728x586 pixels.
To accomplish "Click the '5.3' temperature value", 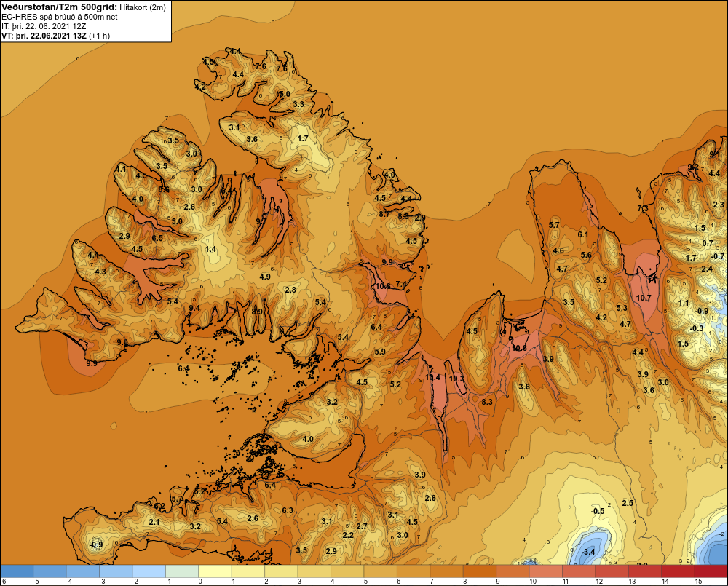I will coord(622,308).
